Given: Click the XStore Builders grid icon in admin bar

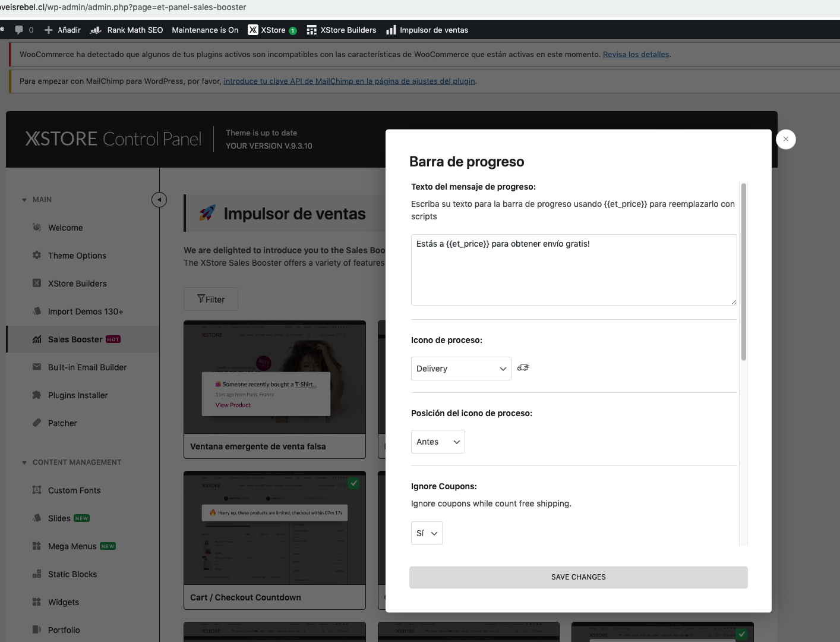Looking at the screenshot, I should pyautogui.click(x=311, y=30).
